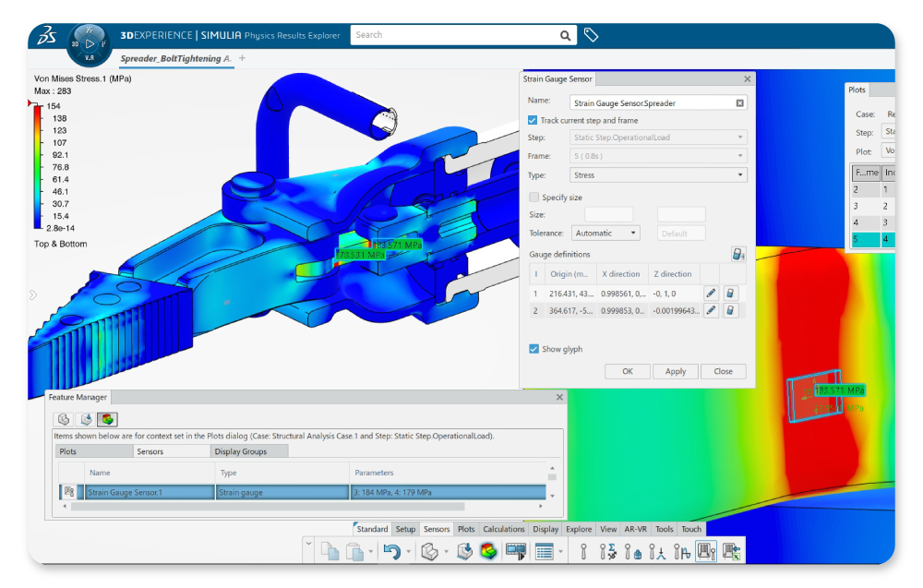The height and width of the screenshot is (588, 923).
Task: Click the Paste icon in bottom toolbar
Action: coord(354,551)
